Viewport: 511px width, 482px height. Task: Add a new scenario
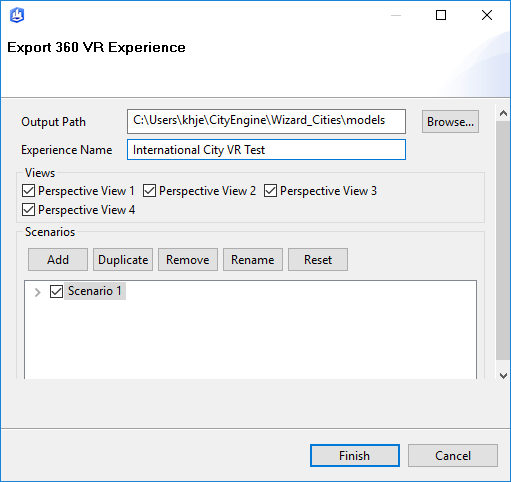tap(58, 259)
